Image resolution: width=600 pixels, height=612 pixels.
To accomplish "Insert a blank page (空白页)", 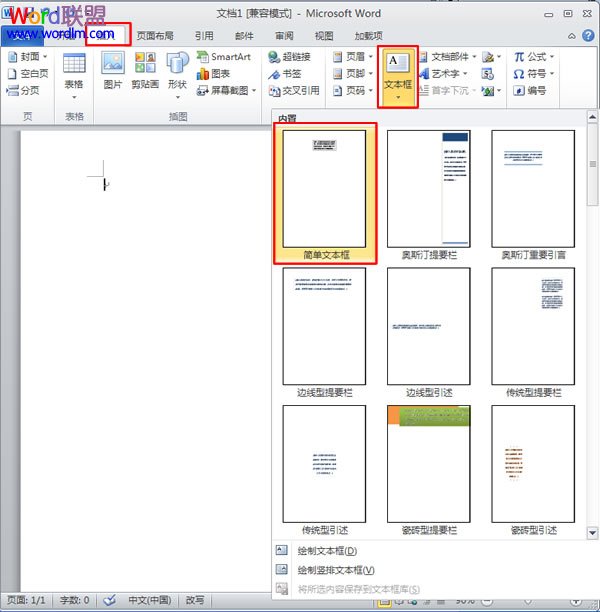I will point(28,74).
